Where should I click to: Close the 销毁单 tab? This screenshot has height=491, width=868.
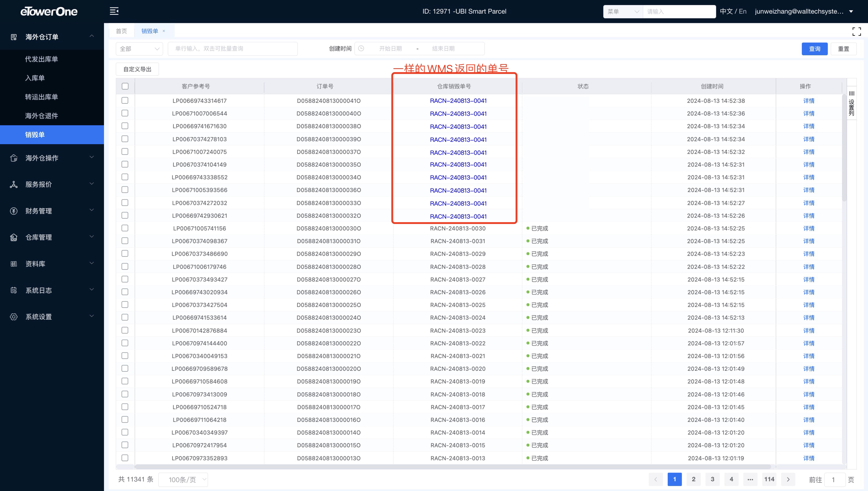click(x=164, y=31)
